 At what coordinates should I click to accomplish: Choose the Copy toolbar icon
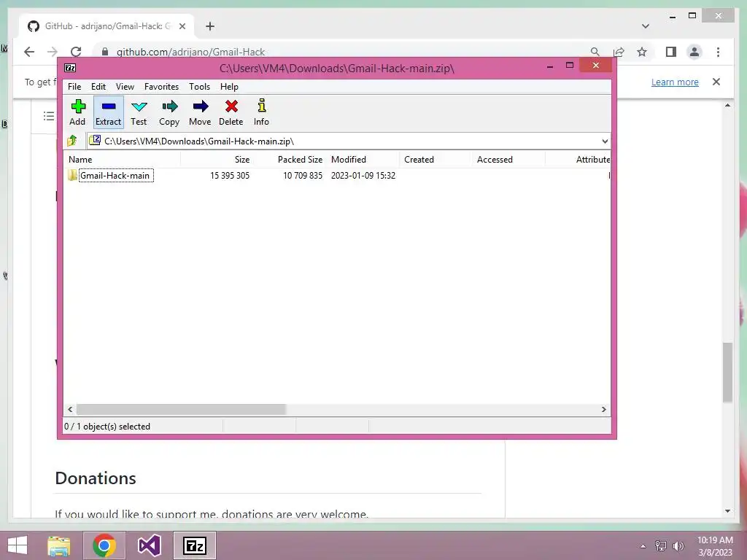pos(169,112)
